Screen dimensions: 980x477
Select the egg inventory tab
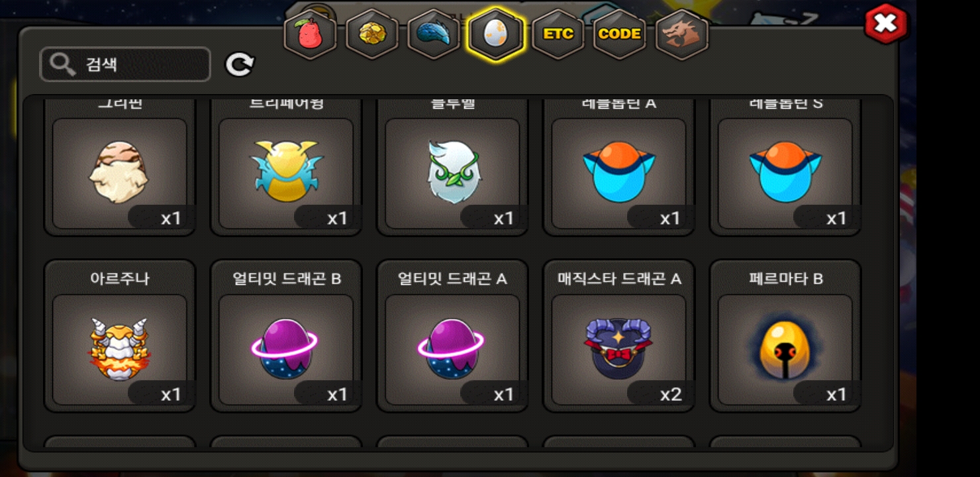tap(496, 34)
